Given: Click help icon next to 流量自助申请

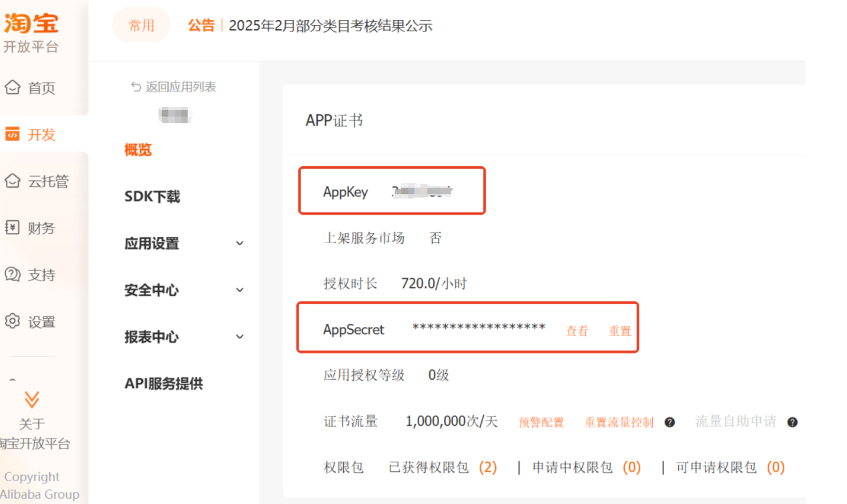Looking at the screenshot, I should pos(792,423).
